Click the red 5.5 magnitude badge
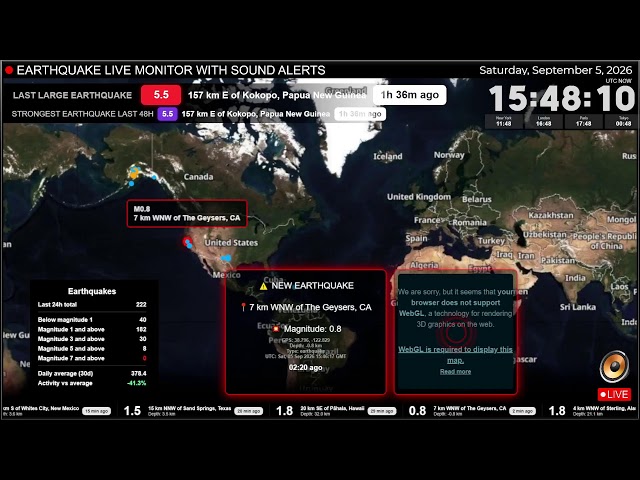The image size is (640, 480). coord(161,95)
